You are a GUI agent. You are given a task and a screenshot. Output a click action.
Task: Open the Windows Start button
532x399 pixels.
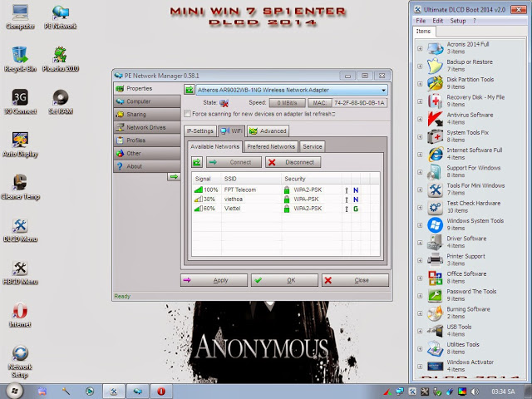(14, 392)
